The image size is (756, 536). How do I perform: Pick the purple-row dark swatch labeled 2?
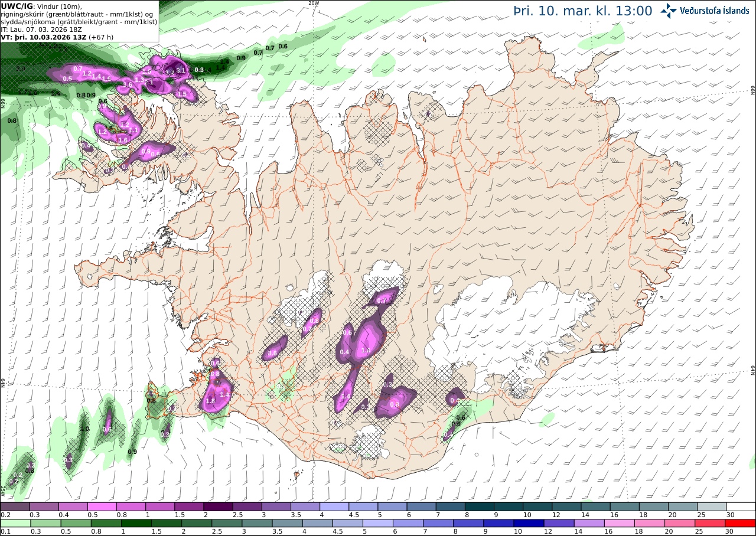tap(218, 506)
